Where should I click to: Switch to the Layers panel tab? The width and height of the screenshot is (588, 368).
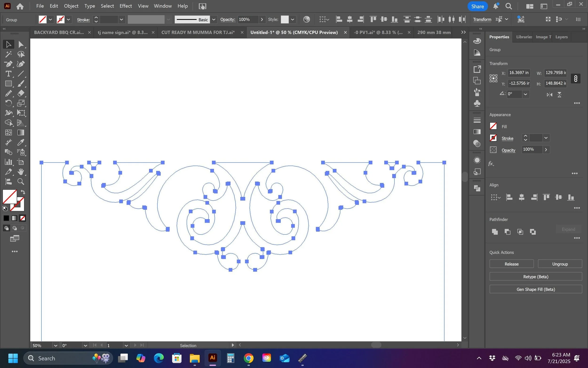click(561, 37)
